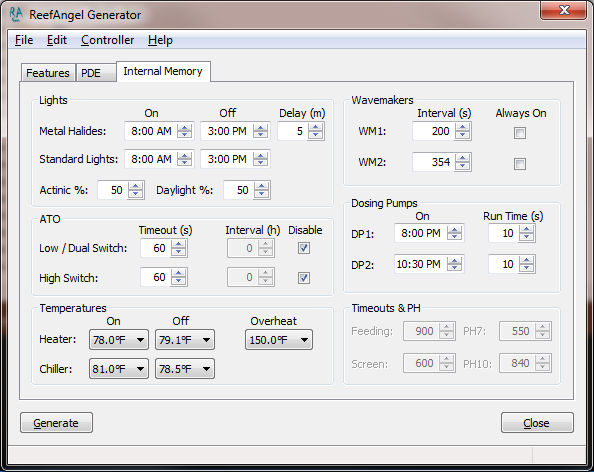The height and width of the screenshot is (472, 594).
Task: Increase WM1 interval seconds
Action: click(x=463, y=127)
